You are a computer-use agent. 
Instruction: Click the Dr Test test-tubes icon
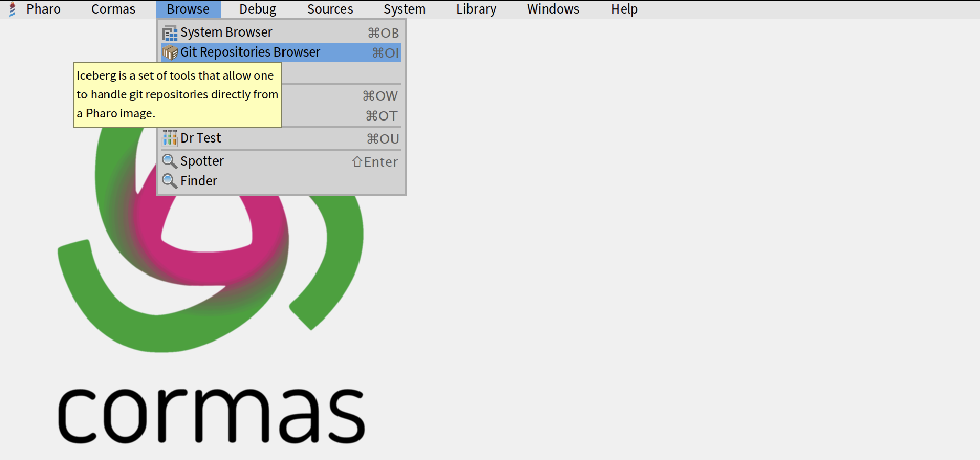[169, 138]
